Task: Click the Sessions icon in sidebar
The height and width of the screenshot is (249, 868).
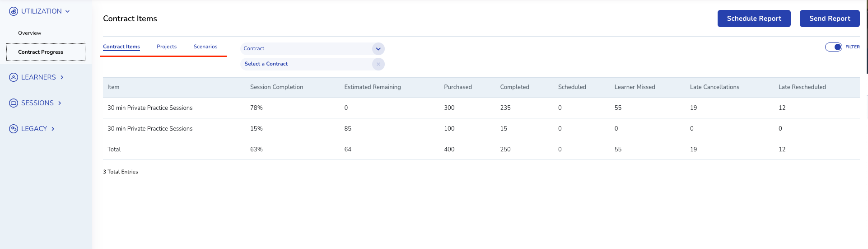Action: point(14,103)
